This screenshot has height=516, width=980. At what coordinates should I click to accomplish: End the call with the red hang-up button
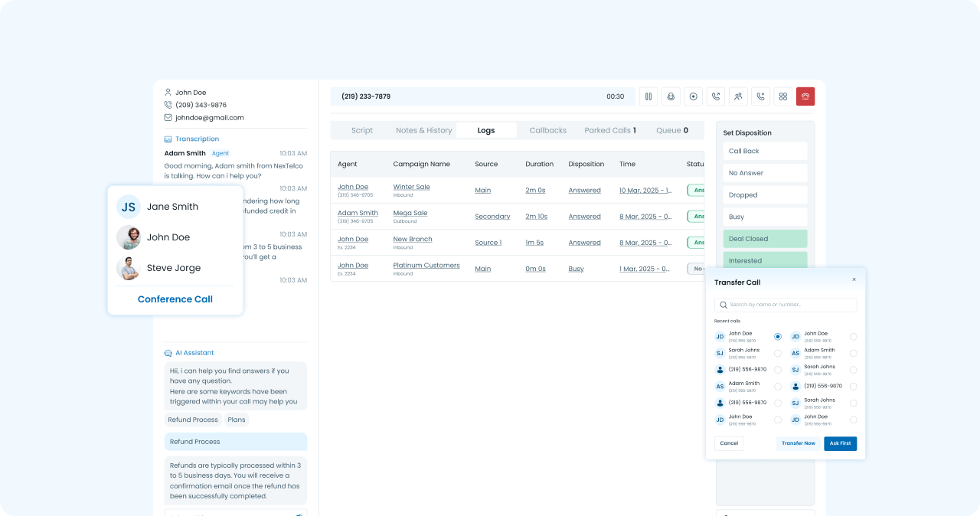coord(805,96)
